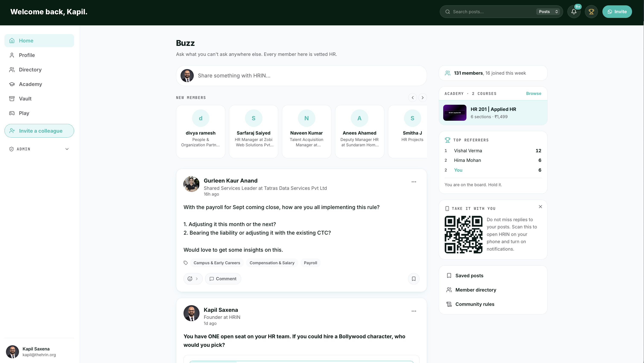The height and width of the screenshot is (363, 644).
Task: Open the account menu at sidebar bottom
Action: coord(39,352)
